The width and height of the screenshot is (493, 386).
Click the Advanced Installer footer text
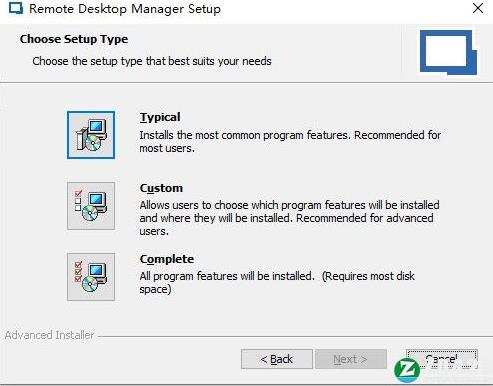(49, 335)
